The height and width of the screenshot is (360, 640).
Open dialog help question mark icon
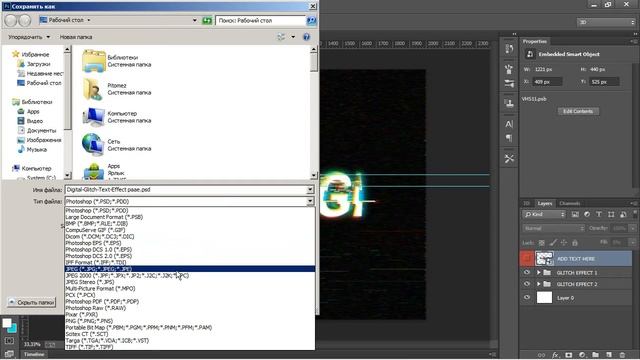[x=307, y=37]
